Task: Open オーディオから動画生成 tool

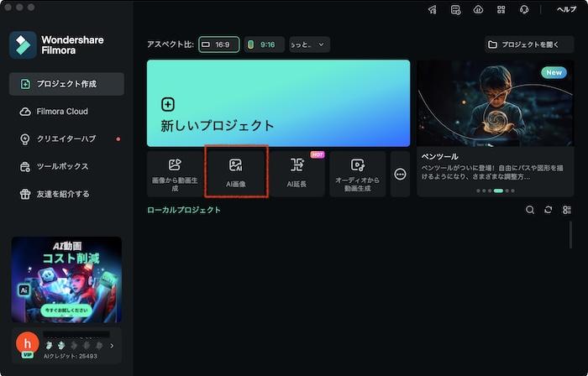Action: tap(358, 174)
